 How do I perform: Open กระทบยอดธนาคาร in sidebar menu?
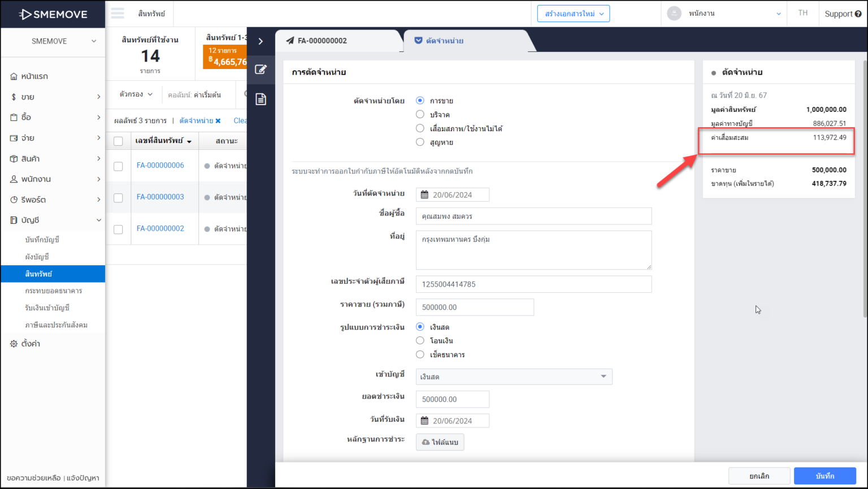pos(54,291)
